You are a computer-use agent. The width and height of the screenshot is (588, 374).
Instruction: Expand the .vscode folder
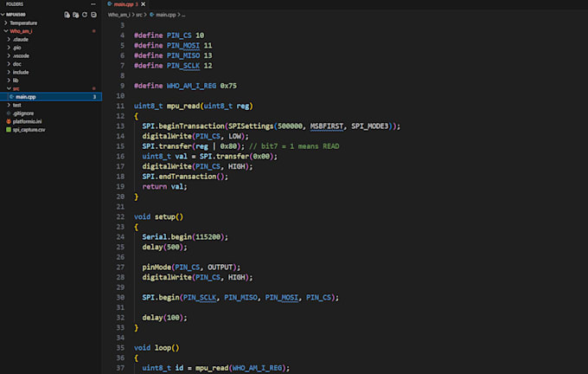point(9,56)
